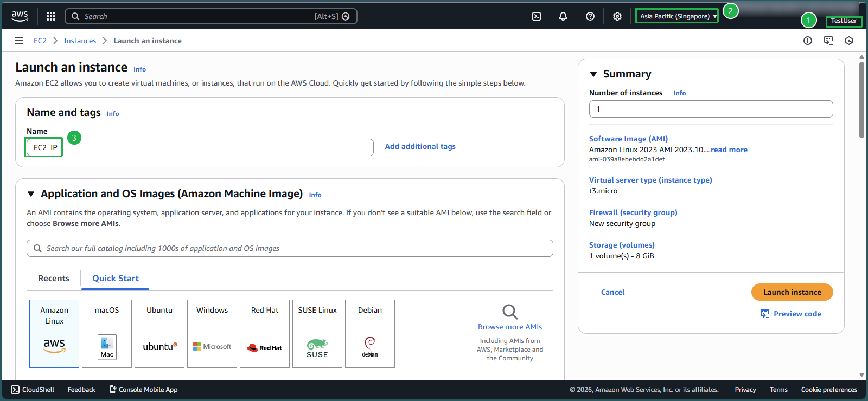Open Virtual server type (instance type) link
The width and height of the screenshot is (868, 401).
(650, 180)
